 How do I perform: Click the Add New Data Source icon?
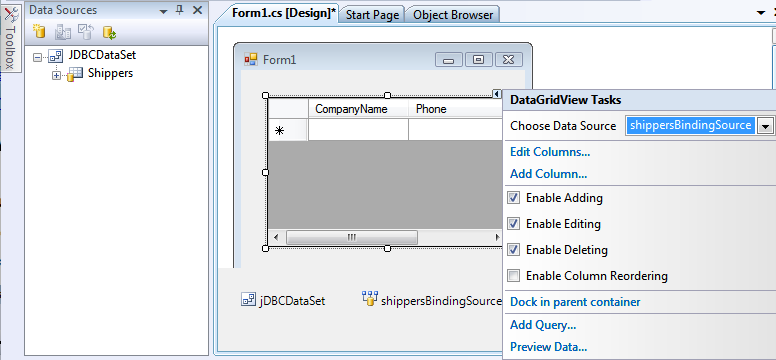pyautogui.click(x=39, y=32)
